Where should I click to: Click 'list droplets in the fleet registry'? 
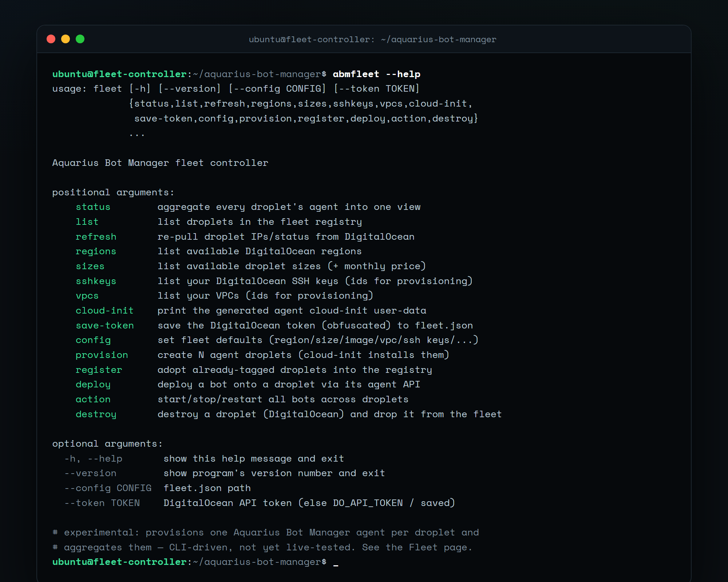[260, 222]
